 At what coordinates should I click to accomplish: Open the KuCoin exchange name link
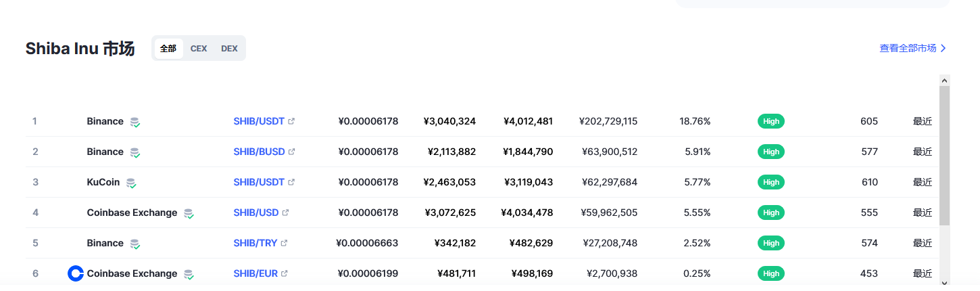click(x=103, y=182)
